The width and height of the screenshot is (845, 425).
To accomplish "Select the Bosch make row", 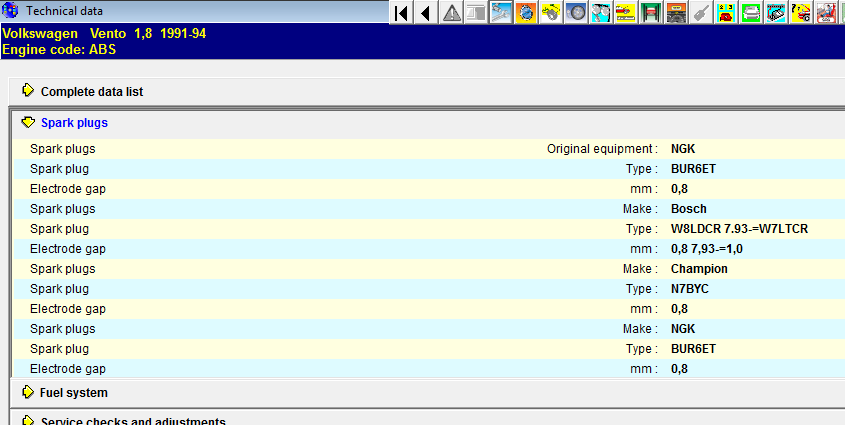I will pos(400,209).
